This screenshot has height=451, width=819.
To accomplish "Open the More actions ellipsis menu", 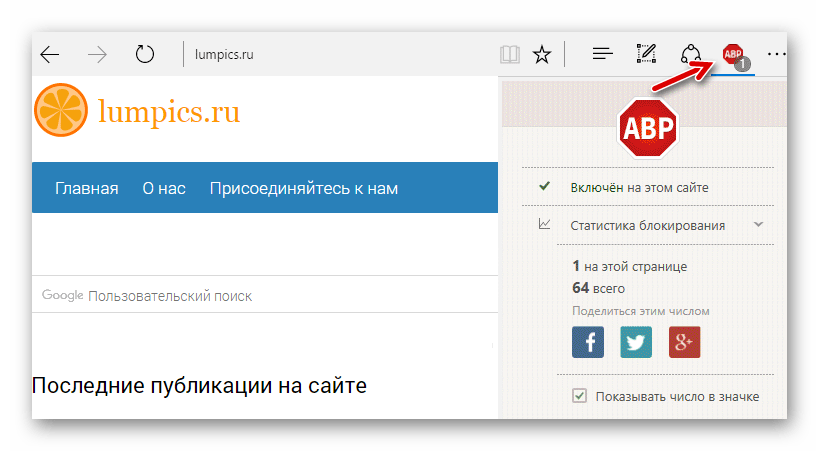I will tap(776, 55).
